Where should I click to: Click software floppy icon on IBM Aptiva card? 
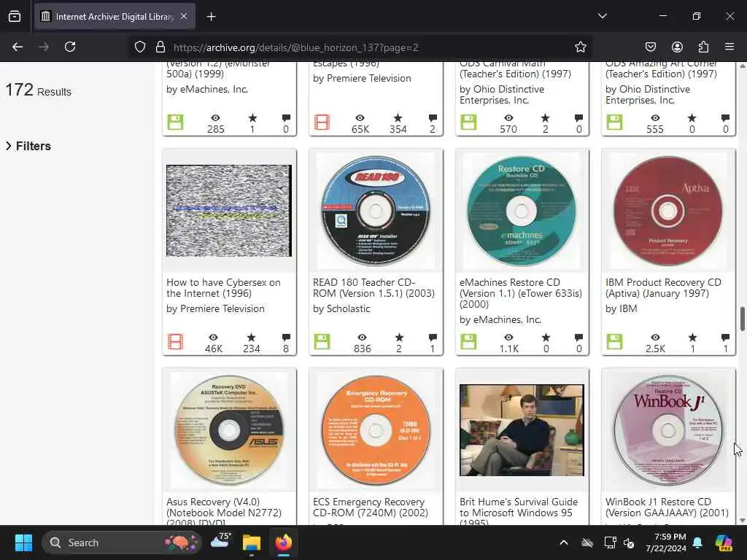[614, 341]
